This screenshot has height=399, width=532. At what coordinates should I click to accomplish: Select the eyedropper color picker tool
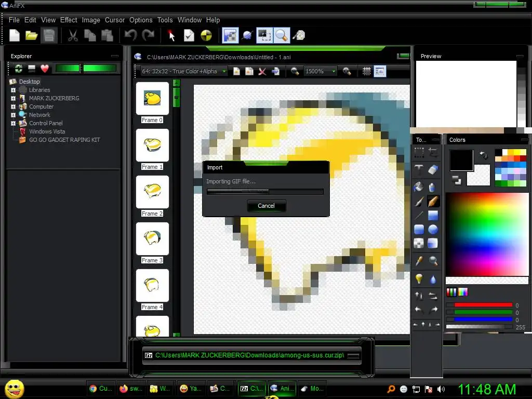tap(419, 261)
